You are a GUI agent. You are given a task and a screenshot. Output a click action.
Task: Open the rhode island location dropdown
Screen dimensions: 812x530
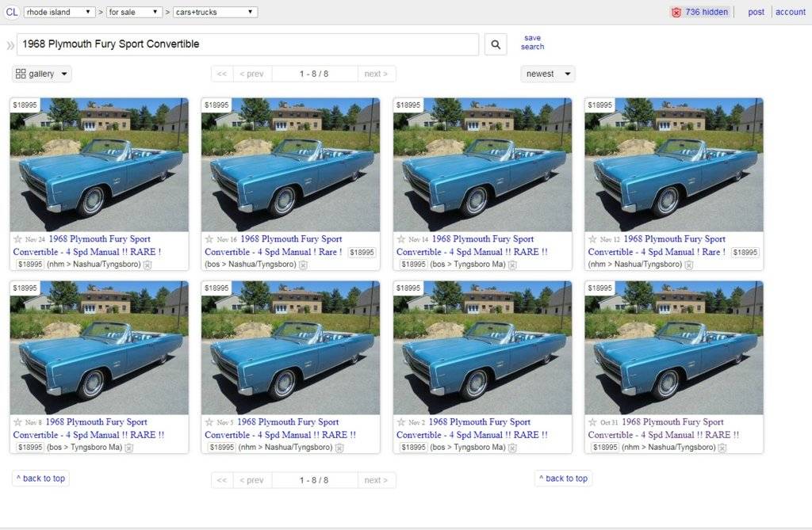pyautogui.click(x=59, y=12)
